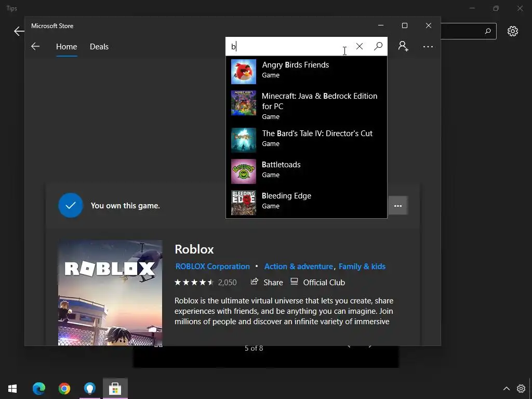
Task: Go back in the Microsoft Store
Action: 35,46
